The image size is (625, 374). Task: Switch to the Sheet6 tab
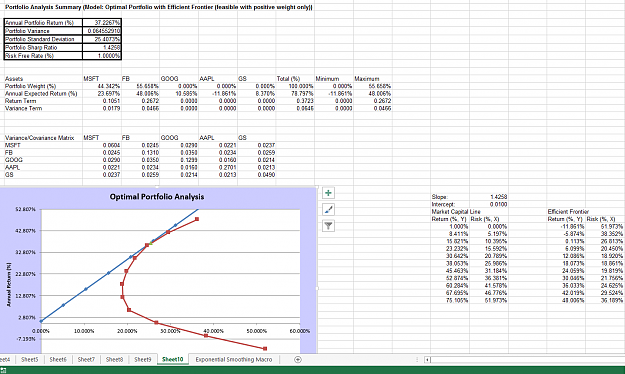click(x=58, y=359)
